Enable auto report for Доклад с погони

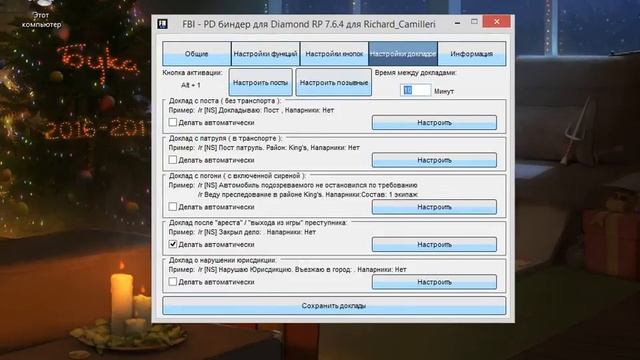pos(173,207)
